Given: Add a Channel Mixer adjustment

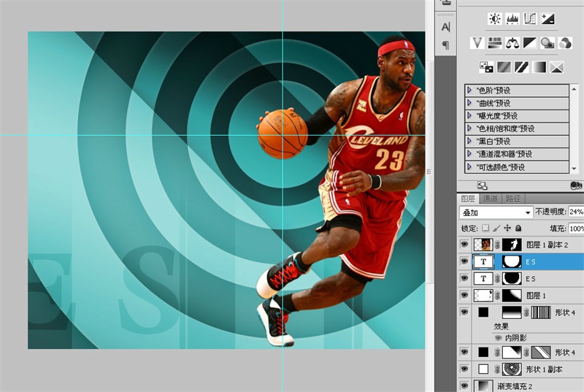Looking at the screenshot, I should (565, 43).
